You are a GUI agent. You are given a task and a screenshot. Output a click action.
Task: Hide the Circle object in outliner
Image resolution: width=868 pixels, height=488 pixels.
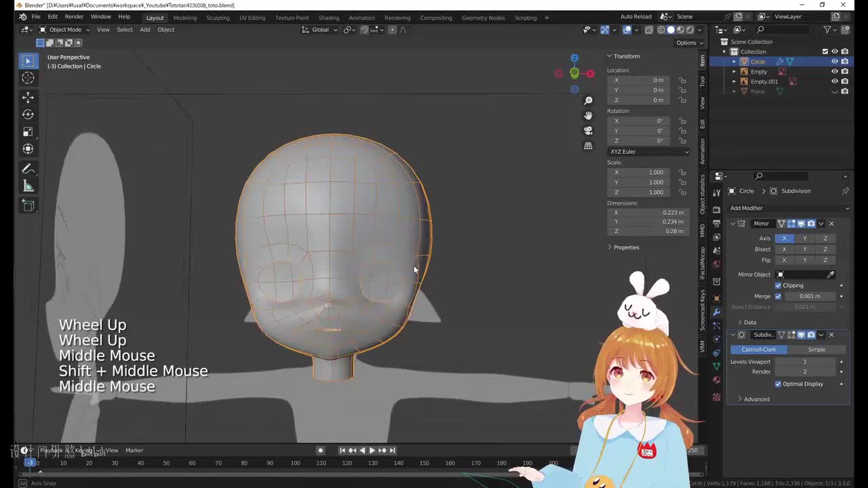pos(835,62)
